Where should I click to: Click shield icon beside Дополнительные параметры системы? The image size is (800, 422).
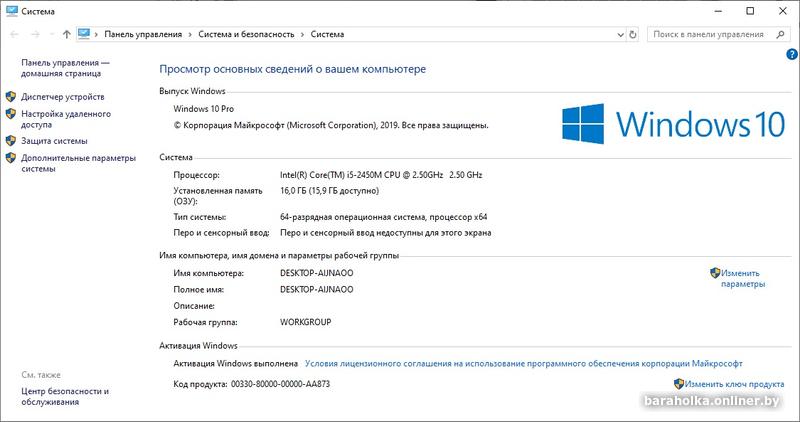pos(11,158)
